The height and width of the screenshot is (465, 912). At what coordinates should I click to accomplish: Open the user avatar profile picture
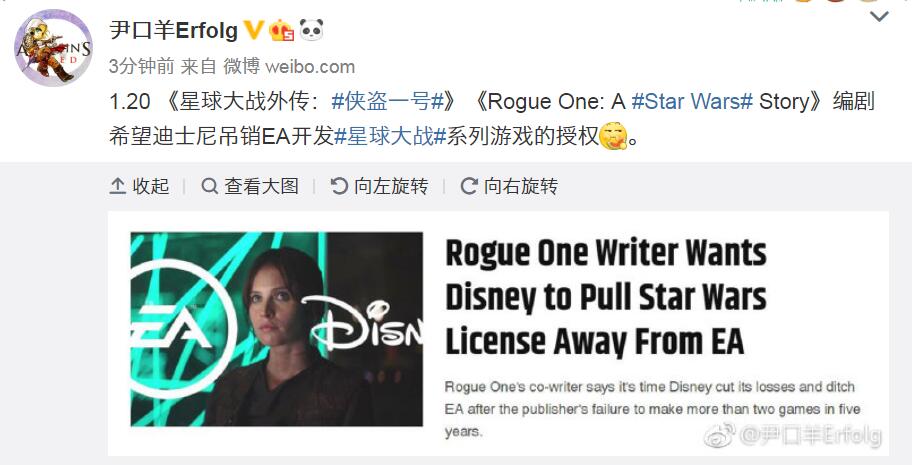click(x=53, y=47)
